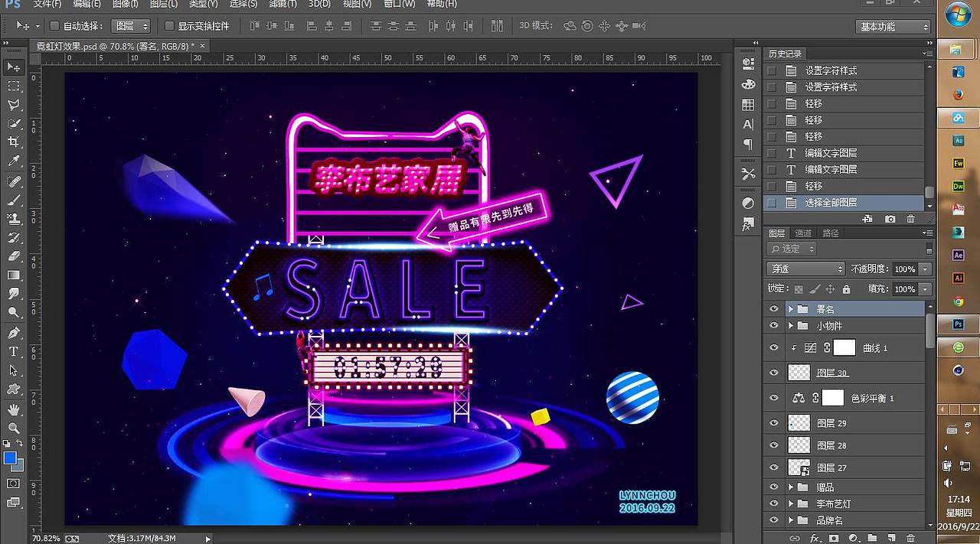The height and width of the screenshot is (544, 980).
Task: Toggle lock all for the layer
Action: [x=846, y=289]
